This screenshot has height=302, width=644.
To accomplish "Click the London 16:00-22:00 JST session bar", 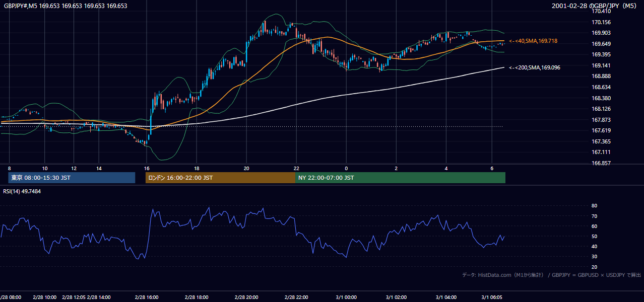I will (220, 178).
